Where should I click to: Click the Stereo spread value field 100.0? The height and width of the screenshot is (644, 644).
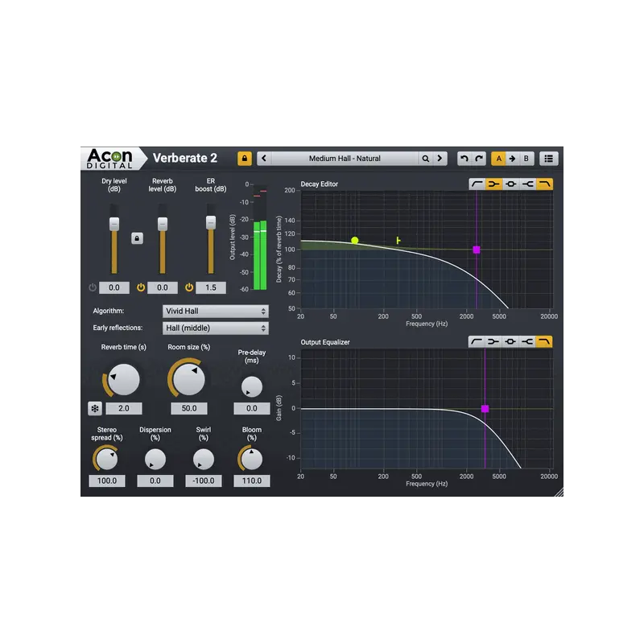click(107, 481)
